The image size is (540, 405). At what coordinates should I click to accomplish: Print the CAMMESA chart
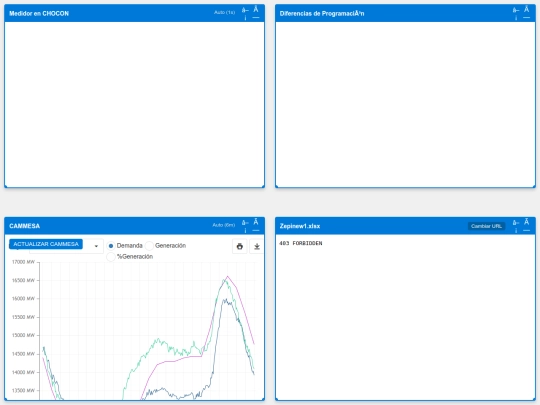(240, 246)
